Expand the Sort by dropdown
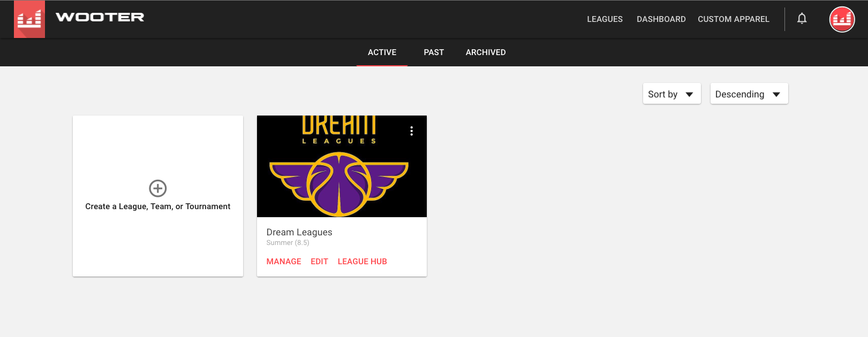This screenshot has height=337, width=868. click(x=671, y=94)
